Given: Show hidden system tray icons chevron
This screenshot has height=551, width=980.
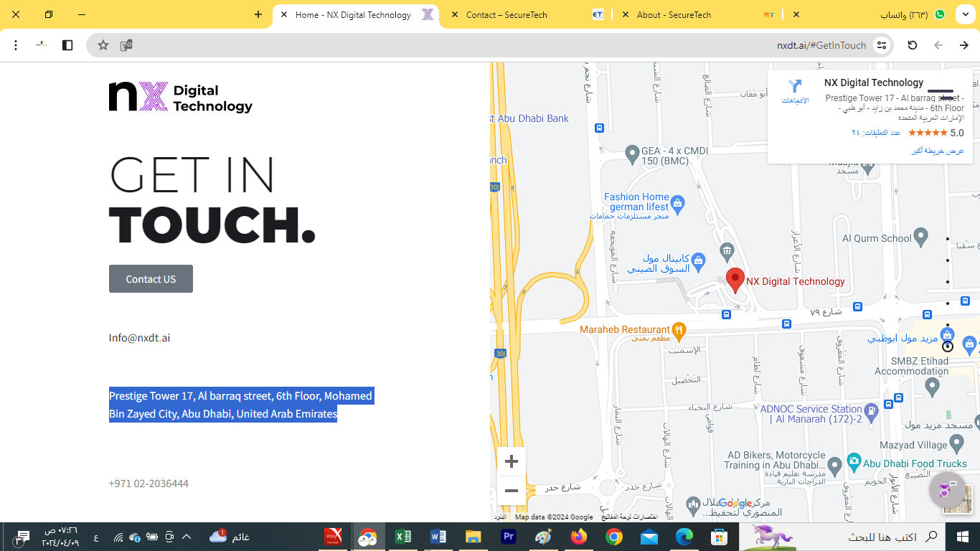Looking at the screenshot, I should 187,537.
